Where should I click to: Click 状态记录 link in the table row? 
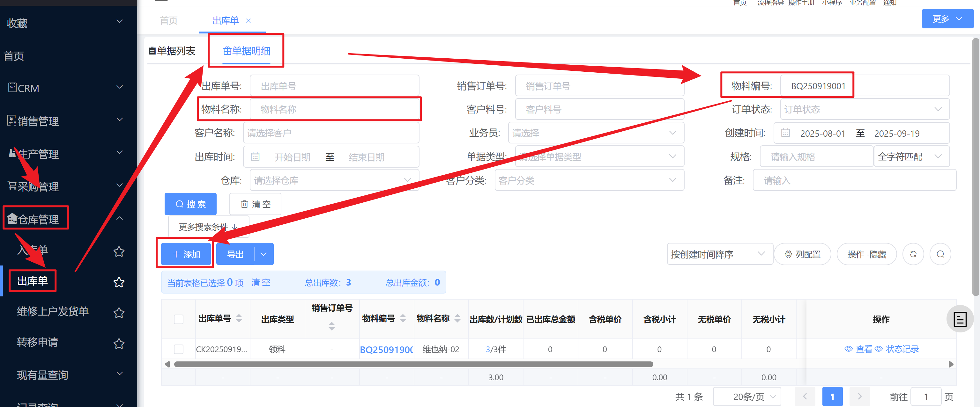(x=897, y=348)
